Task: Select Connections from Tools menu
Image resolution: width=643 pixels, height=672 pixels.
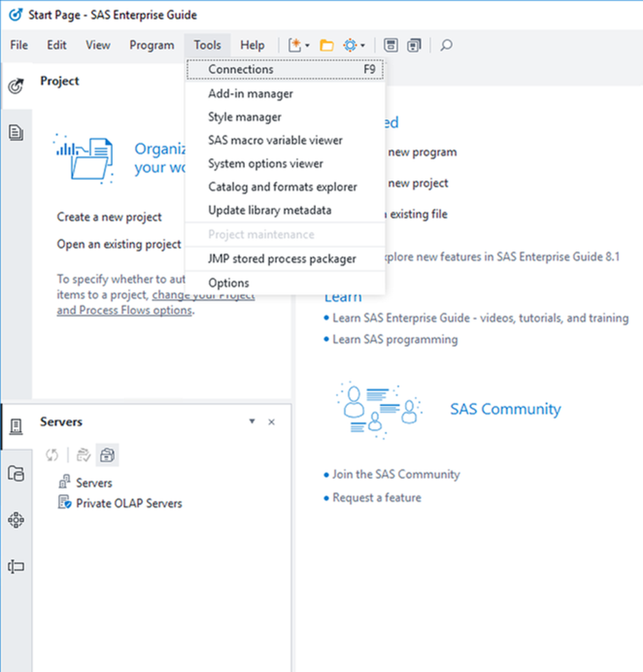Action: tap(285, 69)
